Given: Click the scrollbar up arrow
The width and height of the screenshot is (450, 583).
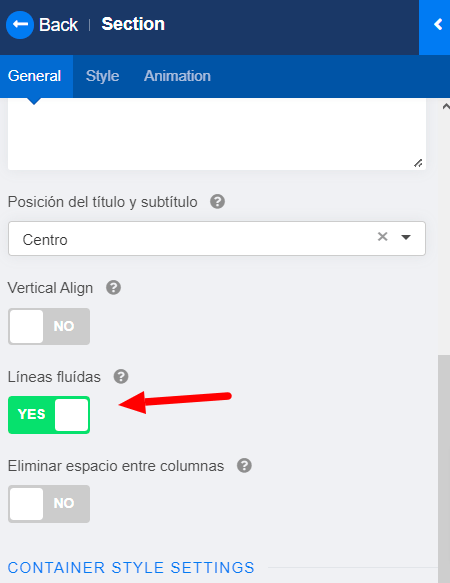Looking at the screenshot, I should click(445, 107).
